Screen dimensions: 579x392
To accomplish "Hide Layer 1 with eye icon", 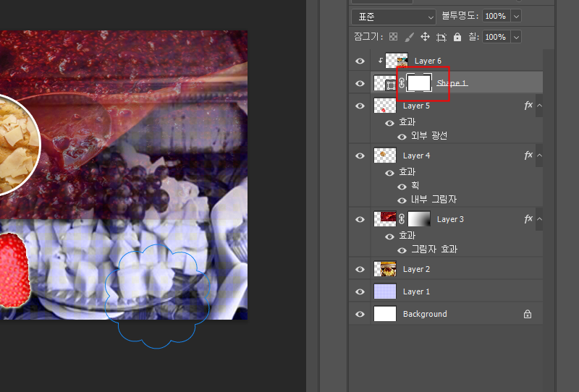I will 360,292.
